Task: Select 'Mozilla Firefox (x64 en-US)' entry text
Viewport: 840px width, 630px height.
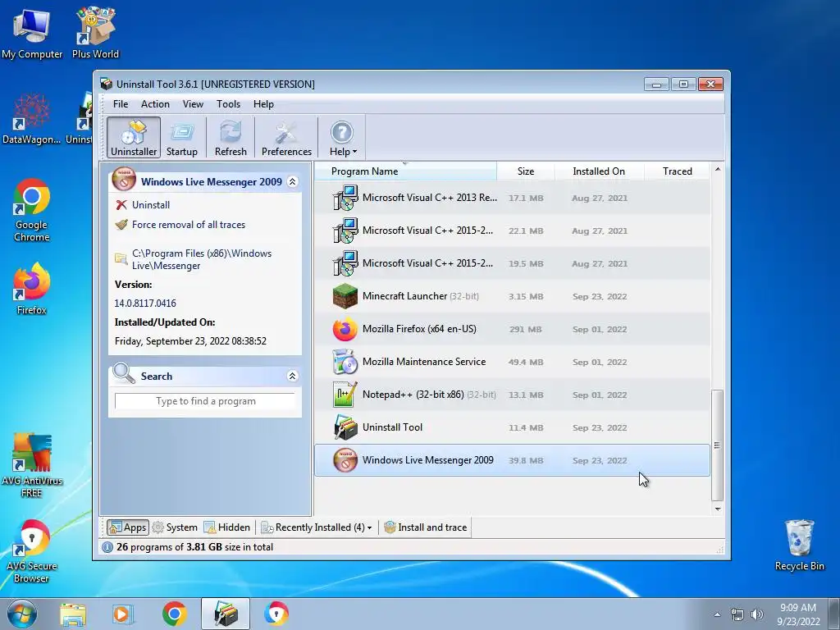Action: (x=419, y=329)
